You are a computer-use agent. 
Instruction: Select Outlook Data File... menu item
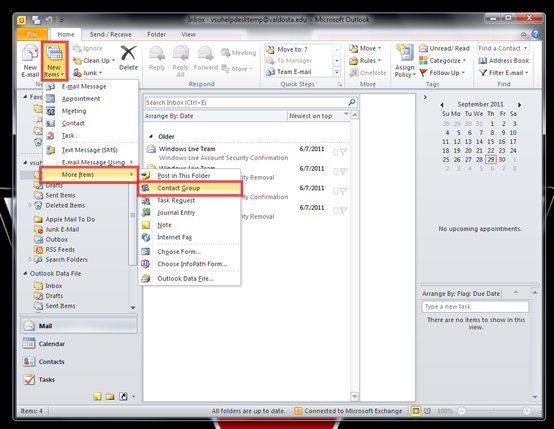pos(190,278)
